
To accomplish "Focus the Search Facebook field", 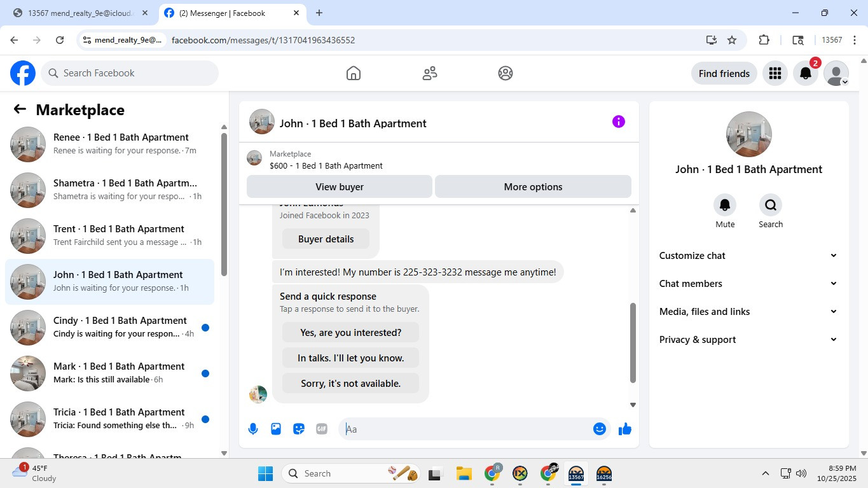I will [x=130, y=73].
